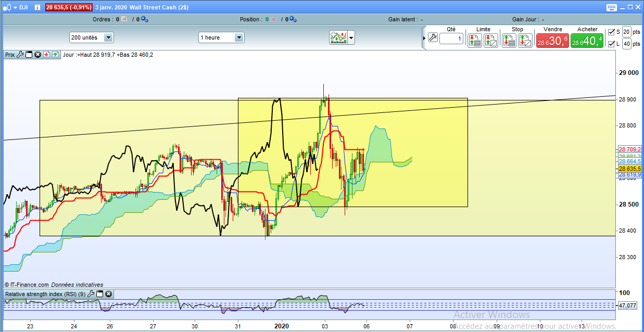Toggle the S stop checkbox
Screen dimensions: 644x332
[x=611, y=32]
